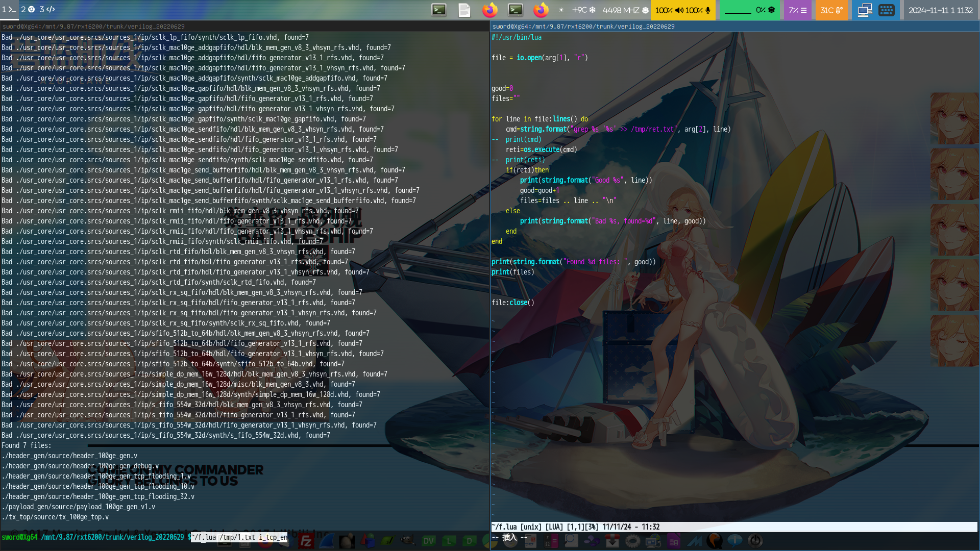Click the microphone 100% indicator
980x551 pixels.
point(698,10)
